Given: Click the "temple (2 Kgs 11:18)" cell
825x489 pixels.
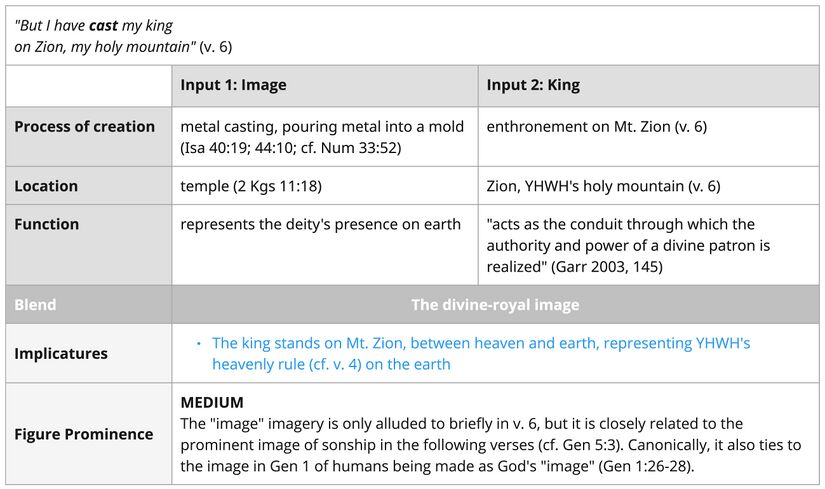Looking at the screenshot, I should pos(251,186).
